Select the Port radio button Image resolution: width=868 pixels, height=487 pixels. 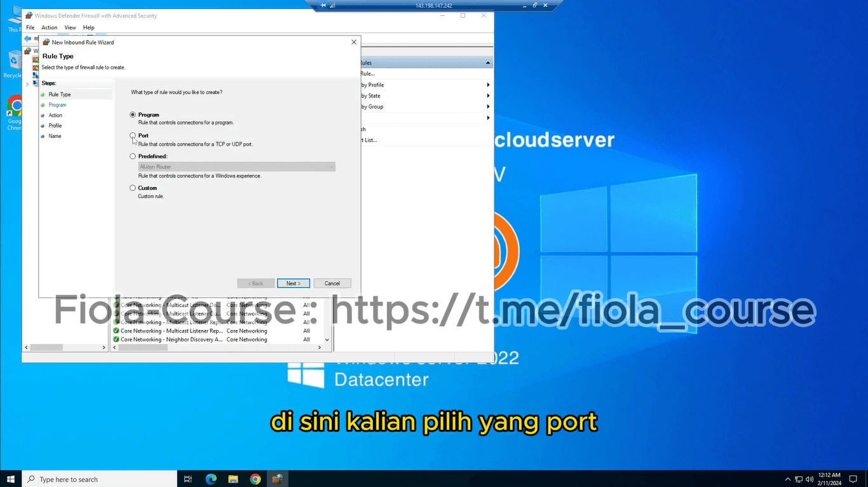click(133, 135)
